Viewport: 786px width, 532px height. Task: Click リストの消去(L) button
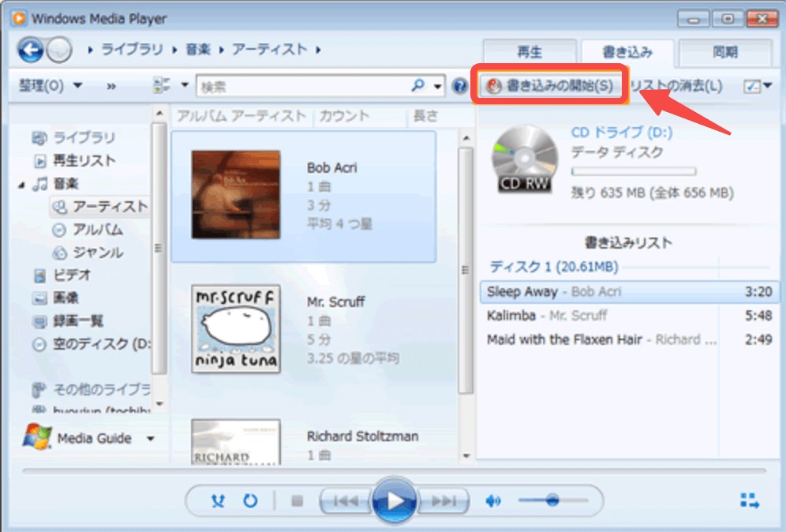point(676,86)
